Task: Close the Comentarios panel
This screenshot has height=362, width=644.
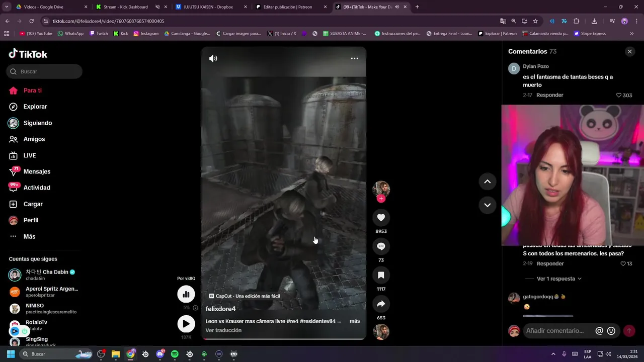Action: point(629,51)
